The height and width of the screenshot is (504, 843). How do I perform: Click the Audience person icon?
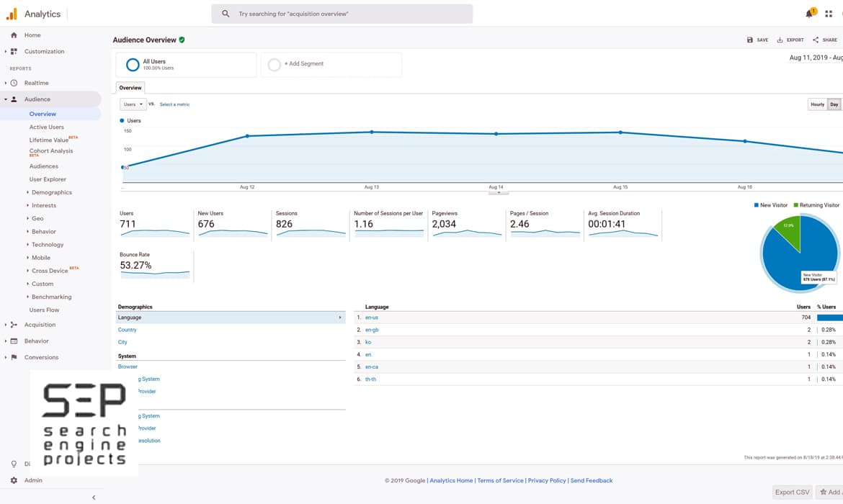14,99
